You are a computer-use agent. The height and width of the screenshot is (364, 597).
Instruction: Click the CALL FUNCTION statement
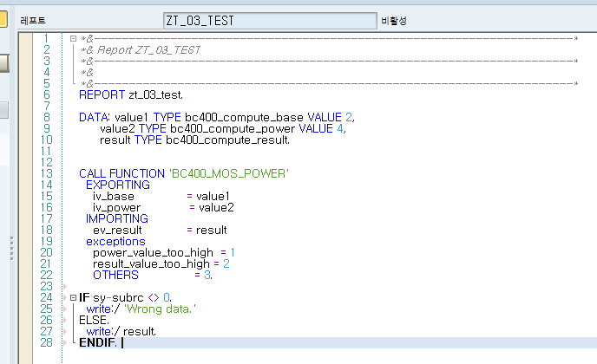click(x=121, y=173)
